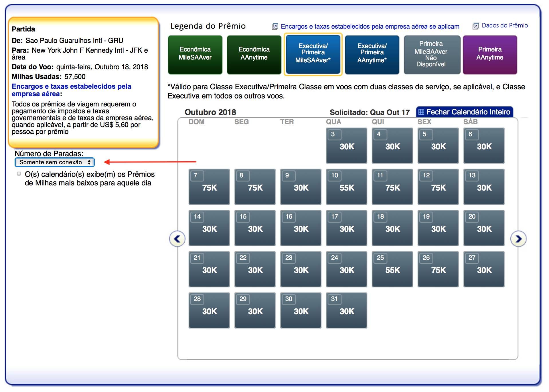This screenshot has width=549, height=392.
Task: Open the pop-up icon beside Dados do Prêmio
Action: click(x=475, y=26)
